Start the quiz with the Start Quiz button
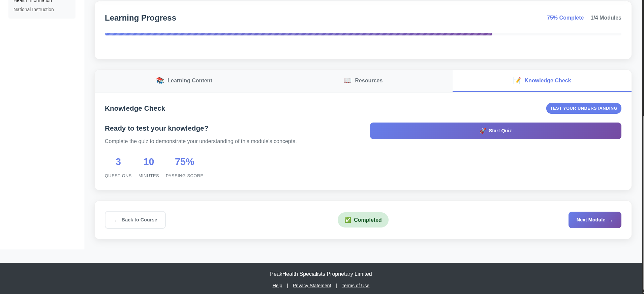 (x=495, y=131)
